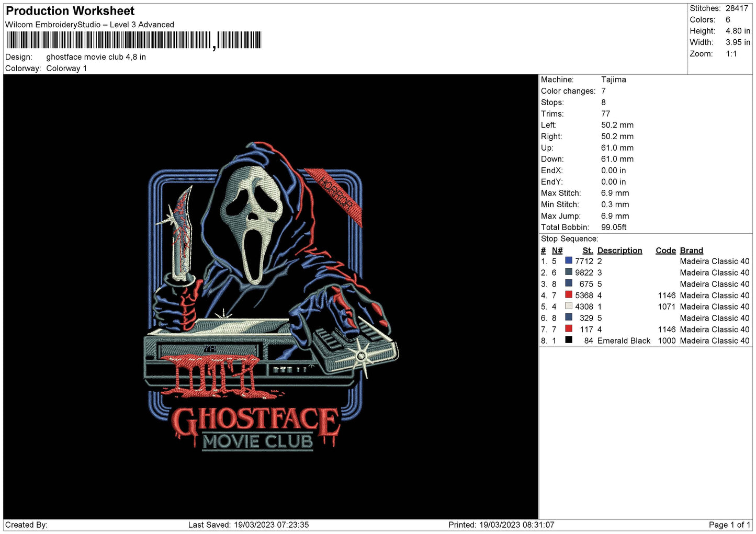Viewport: 756px width, 534px height.
Task: Click the Emerald Black description text
Action: pyautogui.click(x=624, y=340)
